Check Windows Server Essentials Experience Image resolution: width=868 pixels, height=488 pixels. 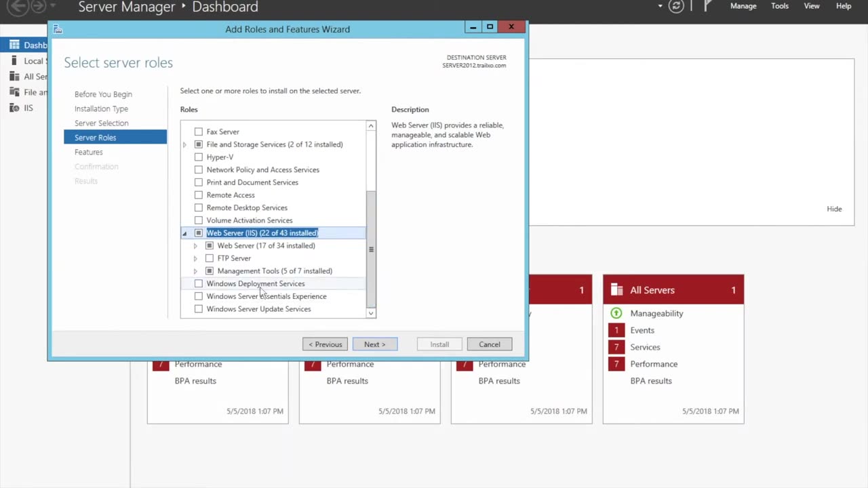click(199, 296)
